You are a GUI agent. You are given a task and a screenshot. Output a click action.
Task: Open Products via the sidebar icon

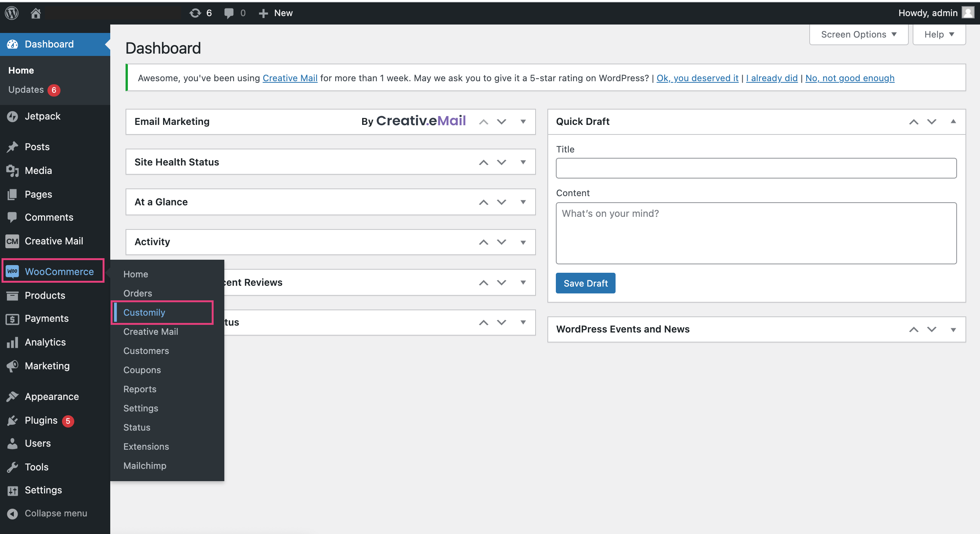coord(12,295)
